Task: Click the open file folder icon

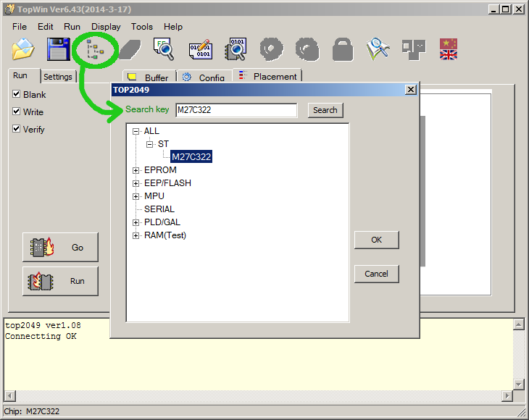Action: (23, 49)
